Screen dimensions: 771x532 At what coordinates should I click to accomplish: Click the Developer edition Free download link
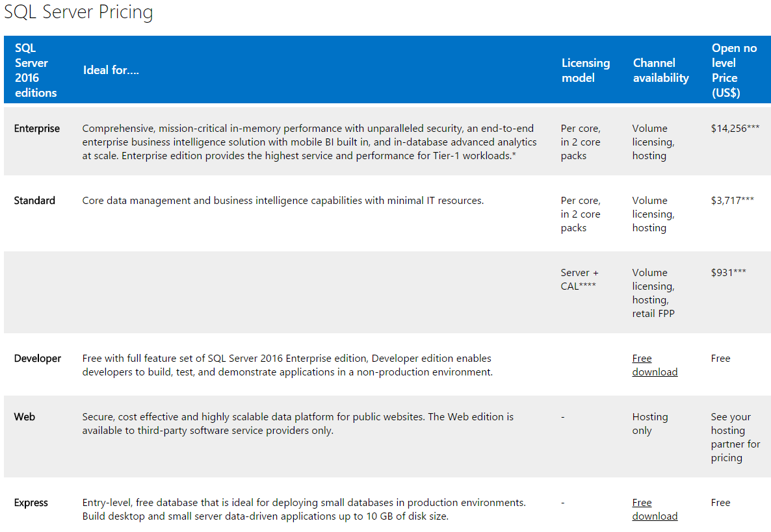[655, 365]
